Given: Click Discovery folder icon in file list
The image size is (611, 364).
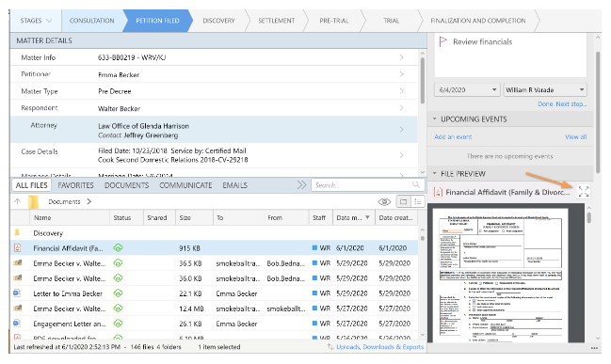Looking at the screenshot, I should point(17,233).
